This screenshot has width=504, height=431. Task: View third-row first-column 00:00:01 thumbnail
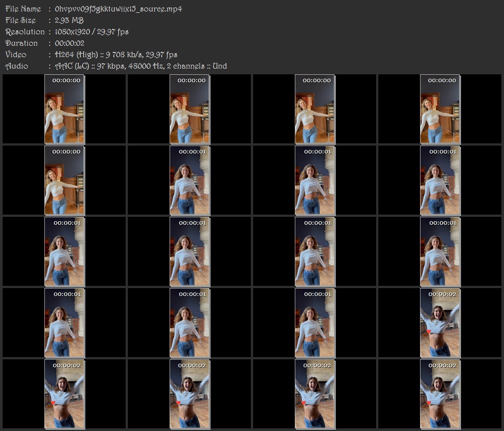click(65, 252)
